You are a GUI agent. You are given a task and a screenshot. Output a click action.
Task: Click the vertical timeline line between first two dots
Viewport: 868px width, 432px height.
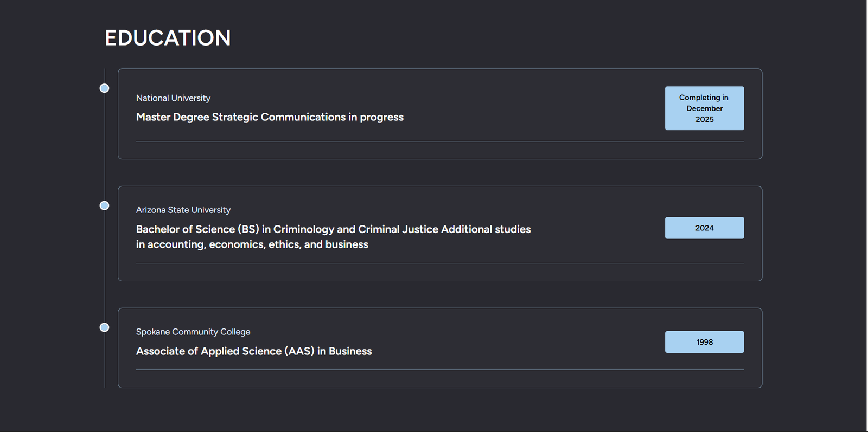coord(105,146)
